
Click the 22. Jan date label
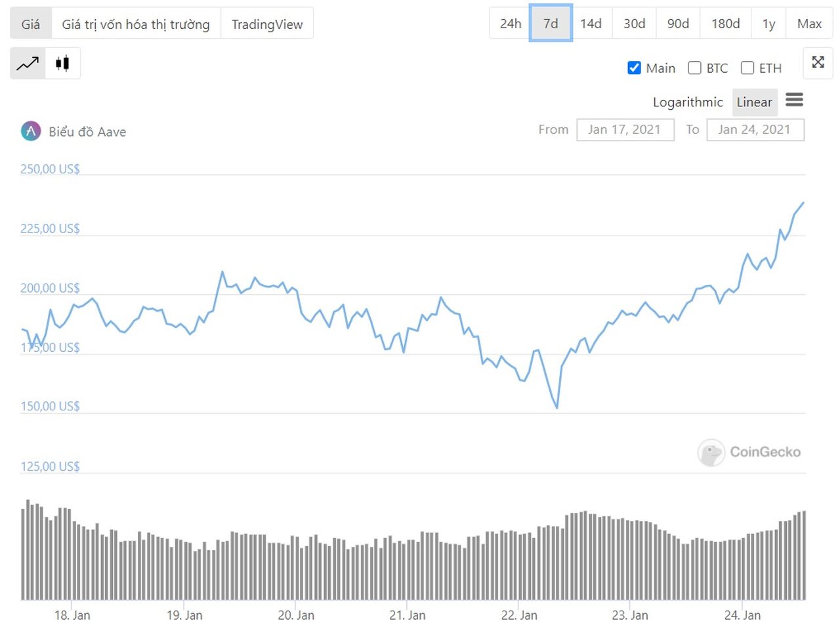pyautogui.click(x=519, y=615)
